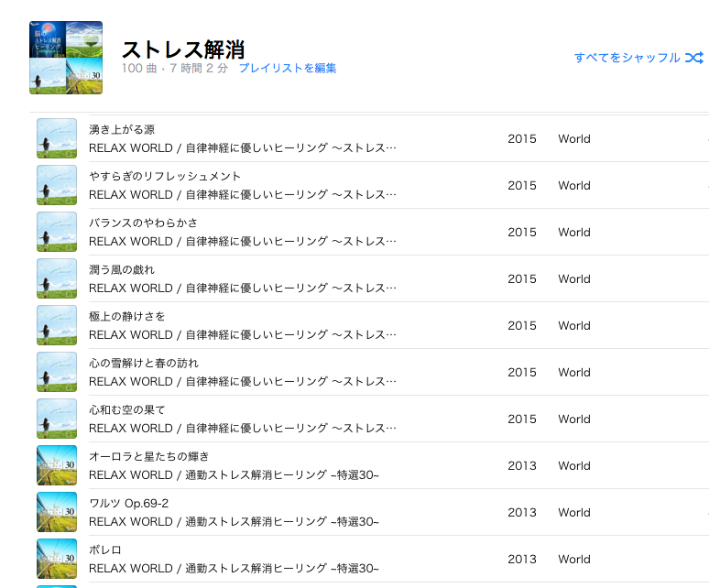Click album art for やすらぎのリフレッシュメント
This screenshot has height=588, width=709.
click(x=57, y=186)
